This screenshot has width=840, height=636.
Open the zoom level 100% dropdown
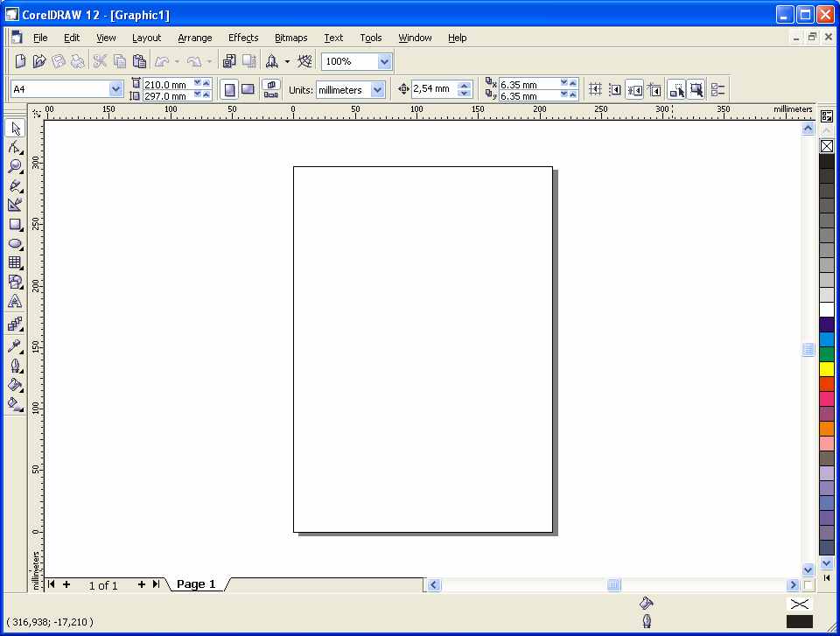click(384, 61)
